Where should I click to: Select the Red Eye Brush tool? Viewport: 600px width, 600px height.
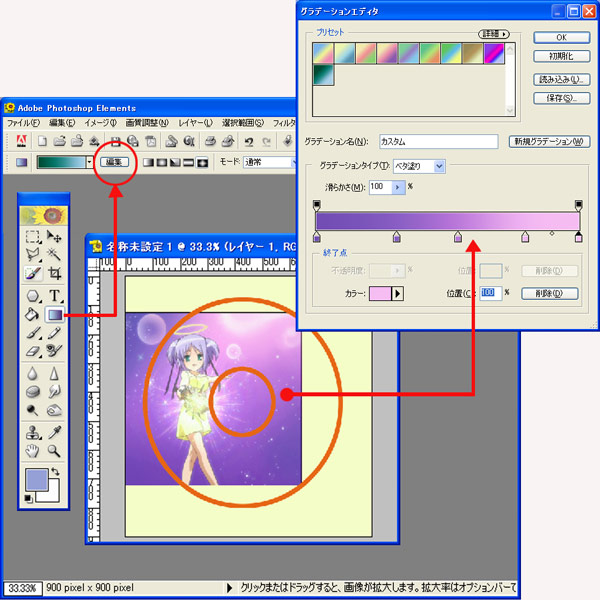coord(54,351)
